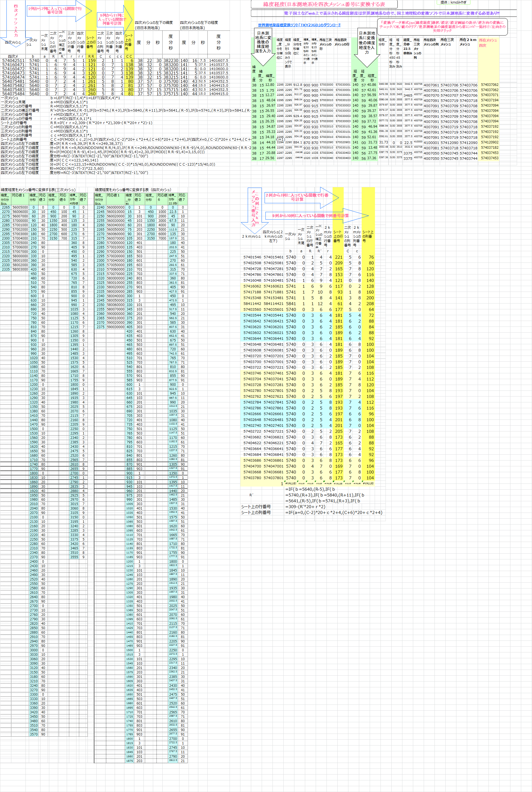Click cell containing 574160473

point(13,73)
